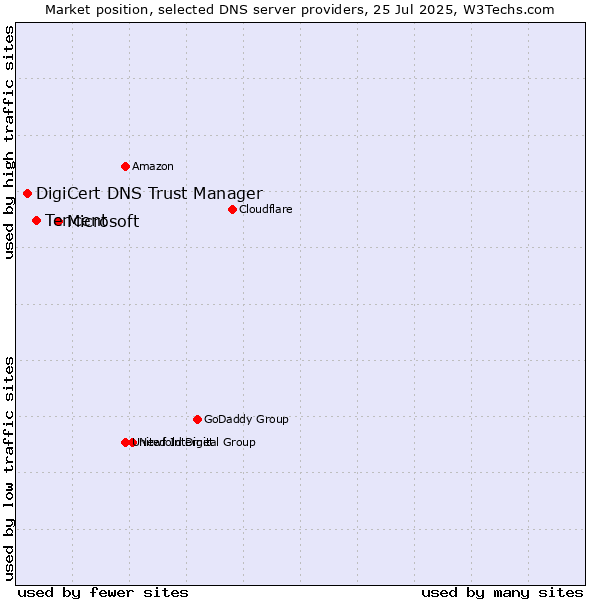The image size is (600, 600).
Task: Click the 'used by fewer sites' axis label
Action: click(x=103, y=593)
